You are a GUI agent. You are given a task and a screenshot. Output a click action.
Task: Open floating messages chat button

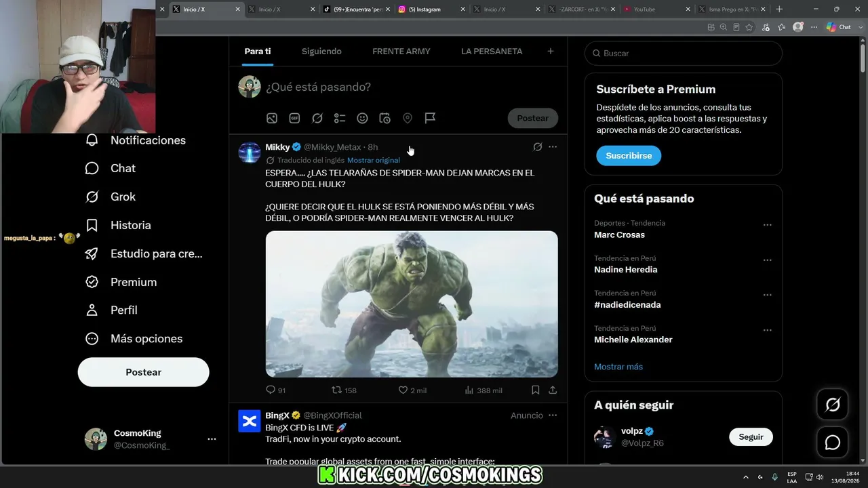[x=833, y=443]
